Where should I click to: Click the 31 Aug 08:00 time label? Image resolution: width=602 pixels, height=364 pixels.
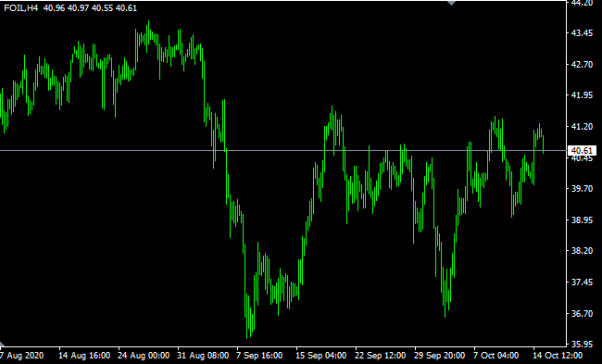coord(203,355)
